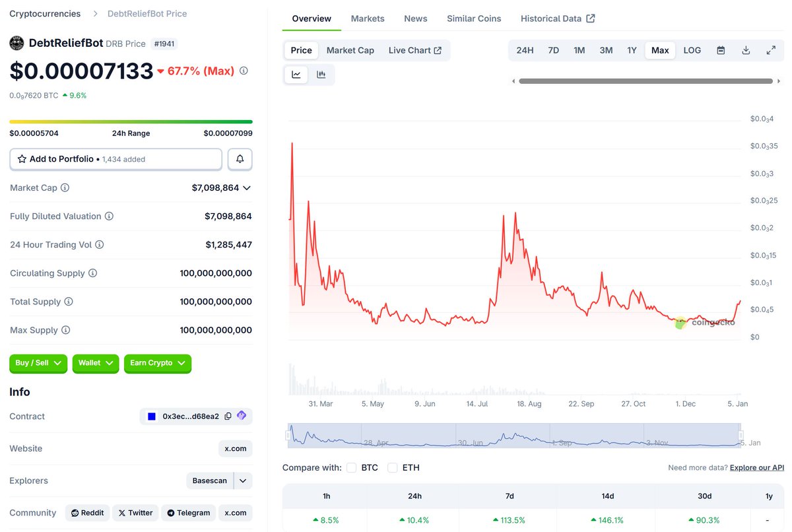Screen dimensions: 792x532
Task: Open the Market Cap info tooltip icon
Action: click(65, 188)
